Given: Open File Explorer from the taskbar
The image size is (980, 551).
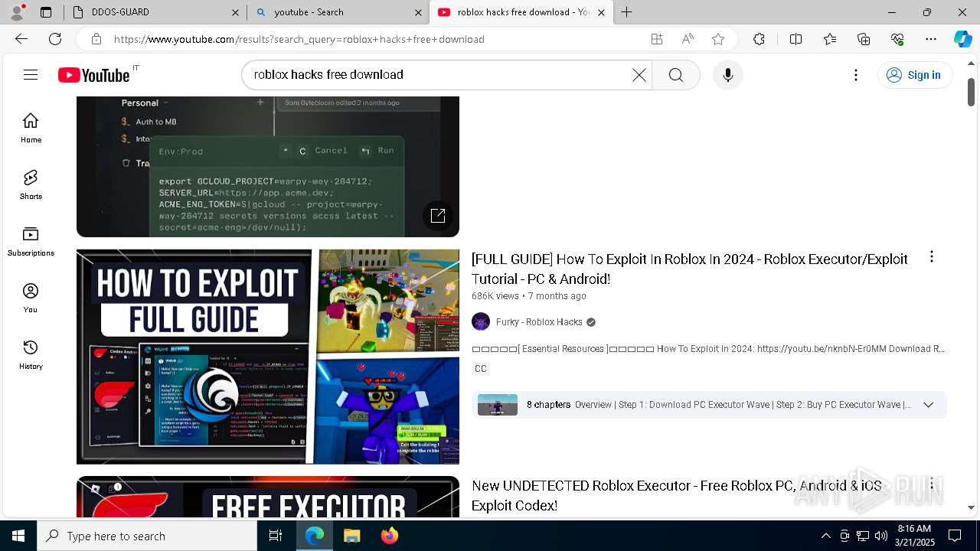Looking at the screenshot, I should click(x=351, y=536).
